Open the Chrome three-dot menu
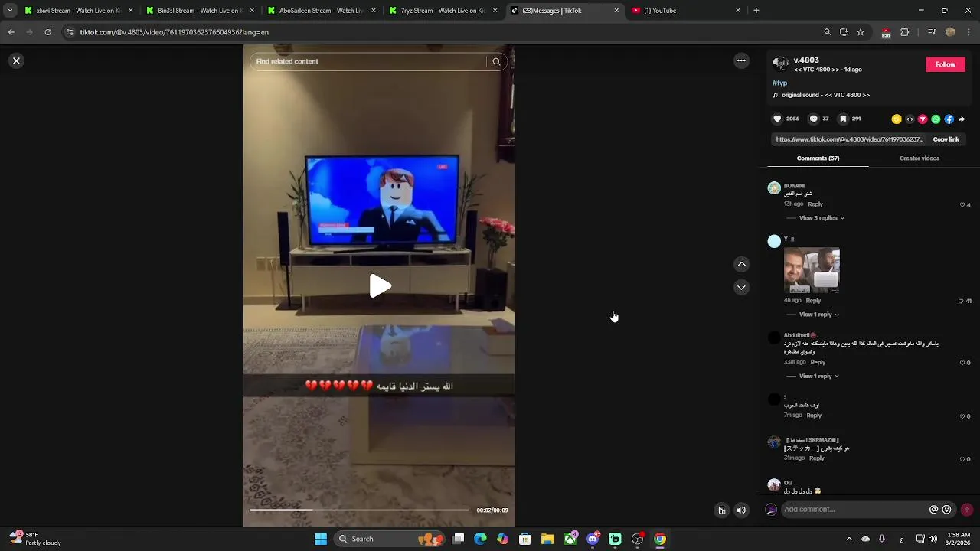The image size is (980, 551). point(969,32)
